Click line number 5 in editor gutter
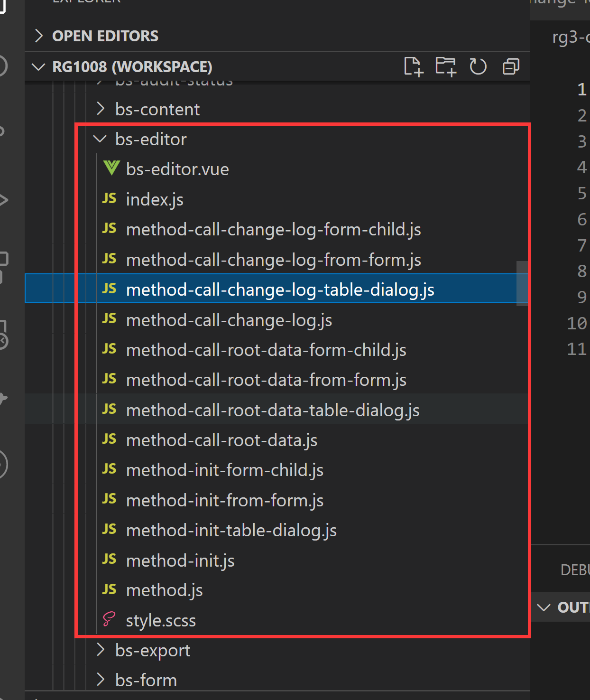The height and width of the screenshot is (700, 590). [x=582, y=193]
